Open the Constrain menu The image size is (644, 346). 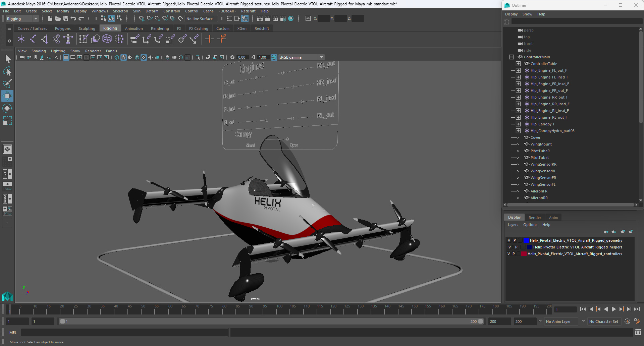[x=172, y=11]
